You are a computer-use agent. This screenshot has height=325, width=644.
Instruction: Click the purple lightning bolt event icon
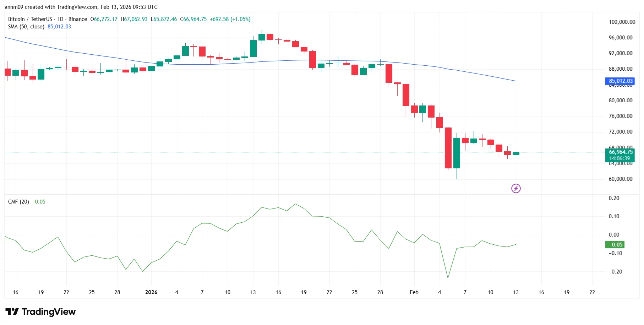coord(516,188)
